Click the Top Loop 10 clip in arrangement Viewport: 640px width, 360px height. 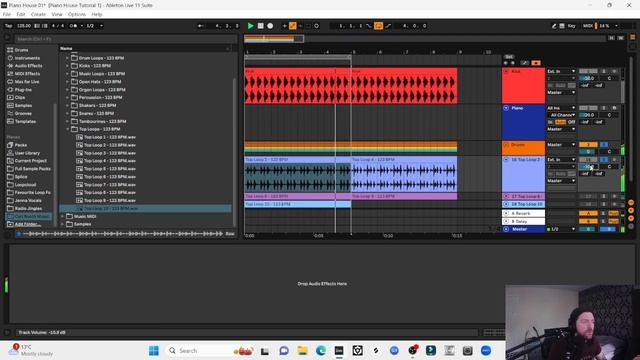(298, 204)
